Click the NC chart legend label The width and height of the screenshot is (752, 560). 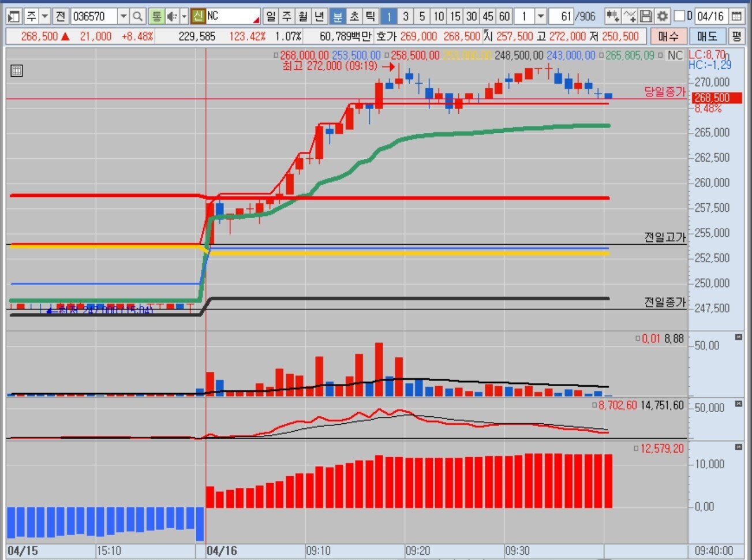[675, 55]
